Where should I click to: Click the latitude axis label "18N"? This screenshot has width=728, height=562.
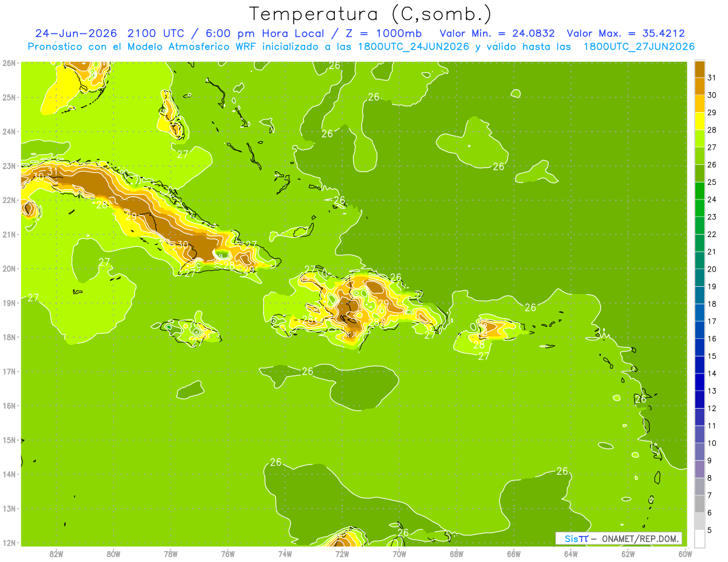click(9, 337)
